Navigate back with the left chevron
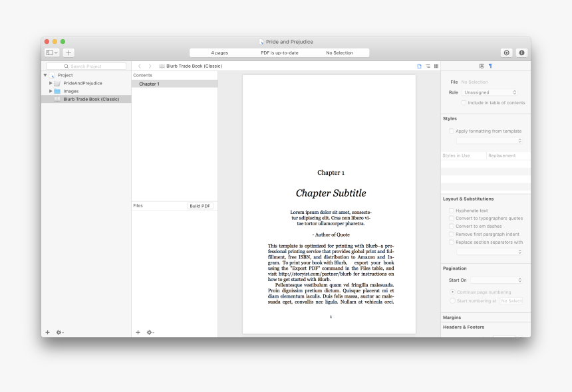 [140, 66]
